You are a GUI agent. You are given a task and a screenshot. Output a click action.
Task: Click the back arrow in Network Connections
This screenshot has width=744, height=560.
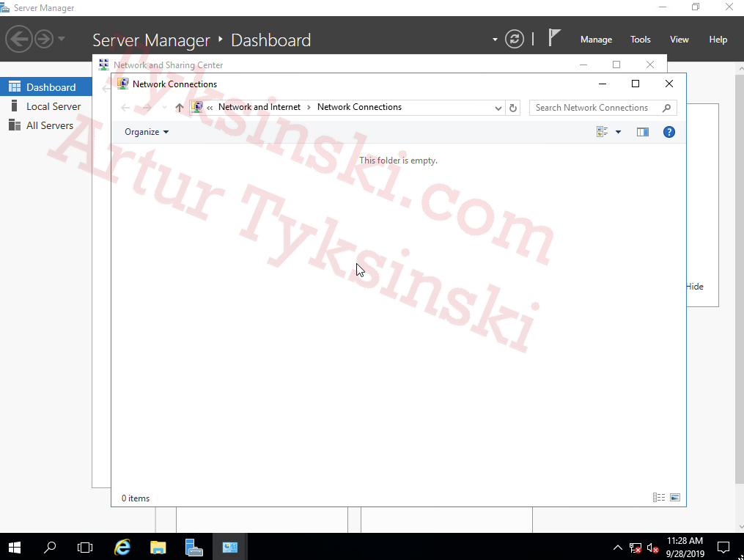click(x=125, y=108)
